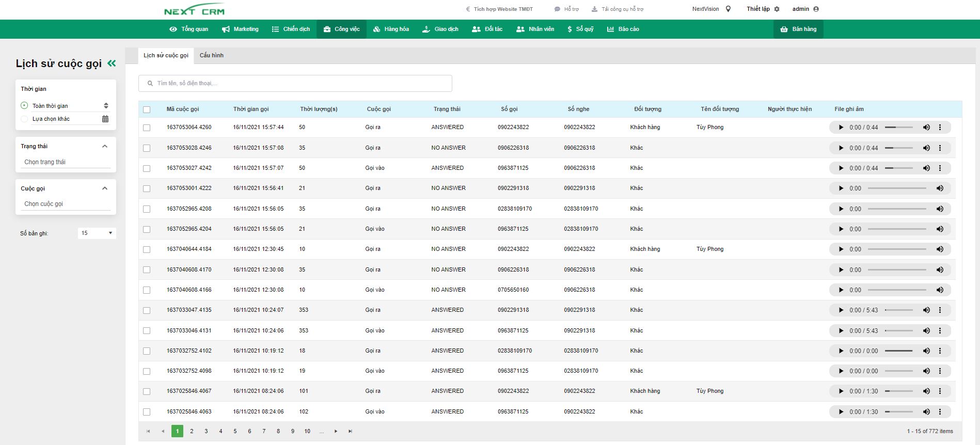Go to the last page of results
The image size is (980, 445).
[x=350, y=432]
